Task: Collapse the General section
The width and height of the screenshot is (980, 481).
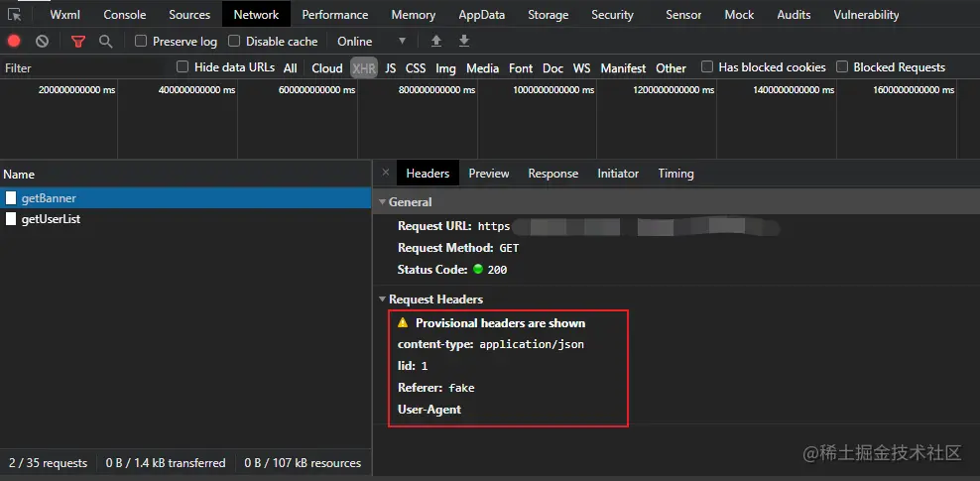Action: point(383,202)
